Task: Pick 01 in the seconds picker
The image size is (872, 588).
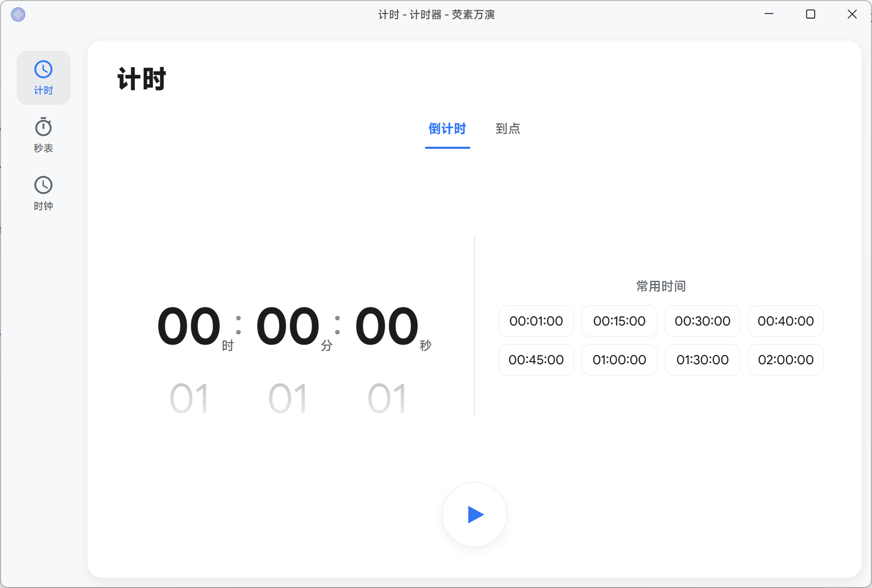Action: (x=387, y=398)
